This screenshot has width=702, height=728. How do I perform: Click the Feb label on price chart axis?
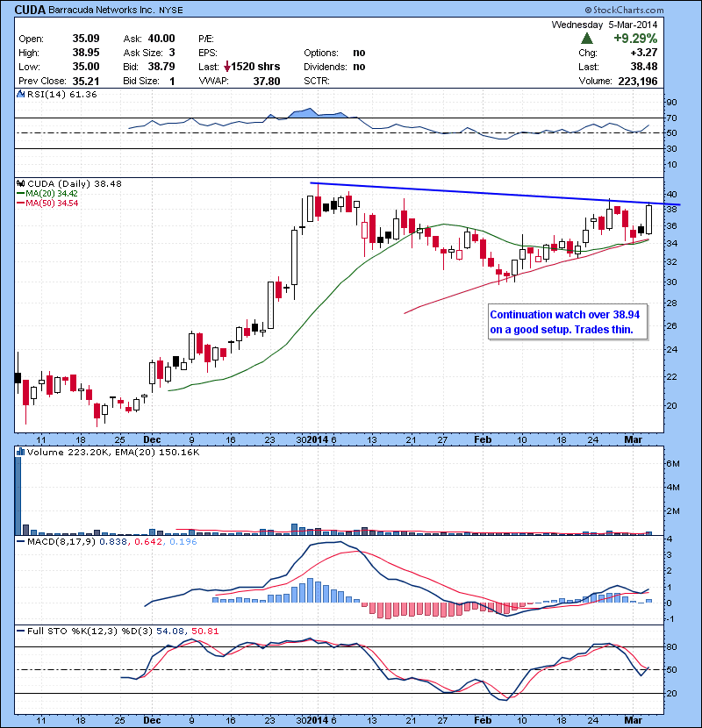click(483, 439)
